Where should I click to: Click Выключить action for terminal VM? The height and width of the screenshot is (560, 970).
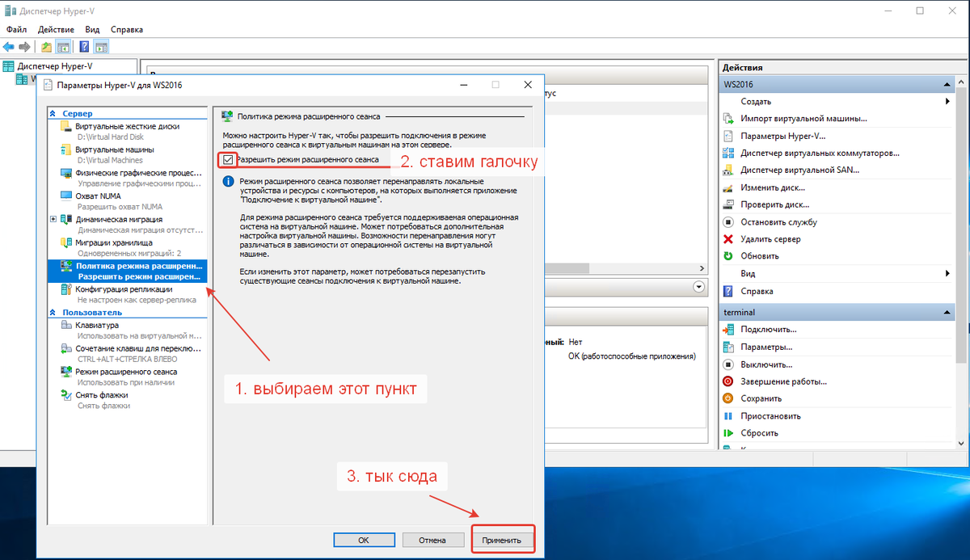pos(766,364)
